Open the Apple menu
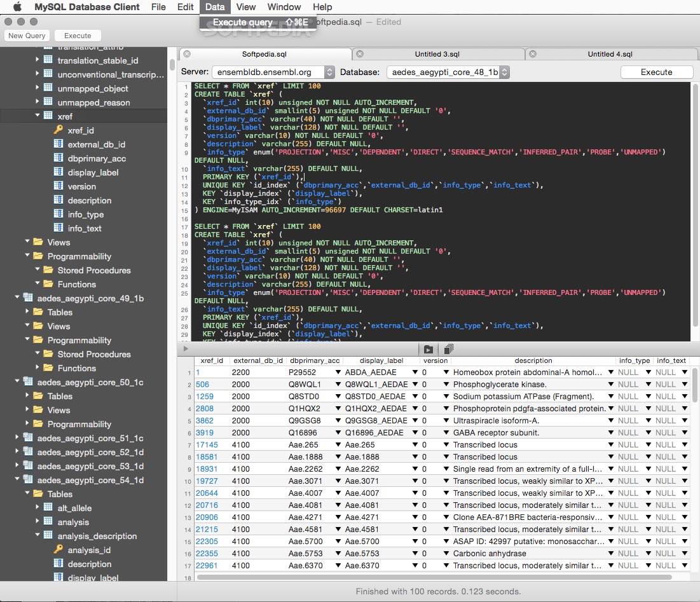Image resolution: width=700 pixels, height=602 pixels. coord(17,7)
